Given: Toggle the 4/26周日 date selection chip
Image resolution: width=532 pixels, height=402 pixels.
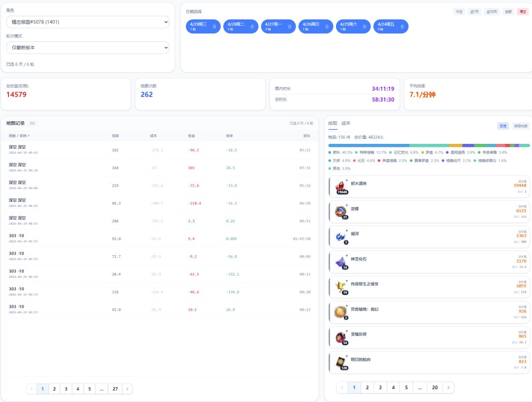Looking at the screenshot, I should click(316, 27).
